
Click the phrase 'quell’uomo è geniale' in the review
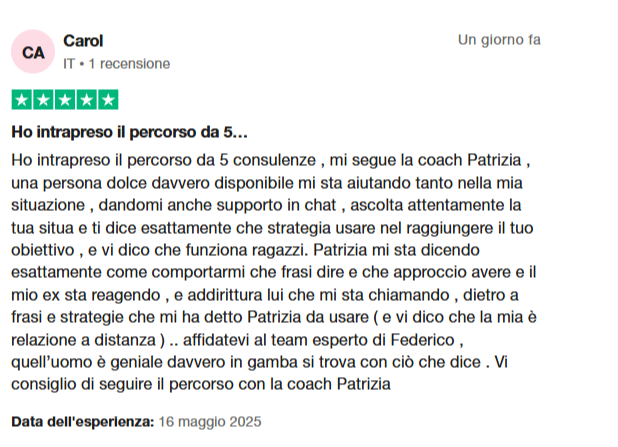coord(87,362)
